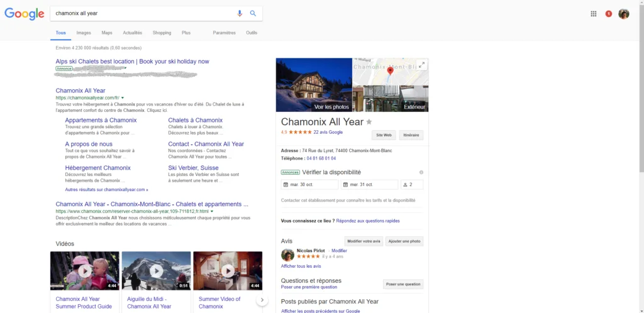Open the red notifications badge
644x313 pixels.
609,14
